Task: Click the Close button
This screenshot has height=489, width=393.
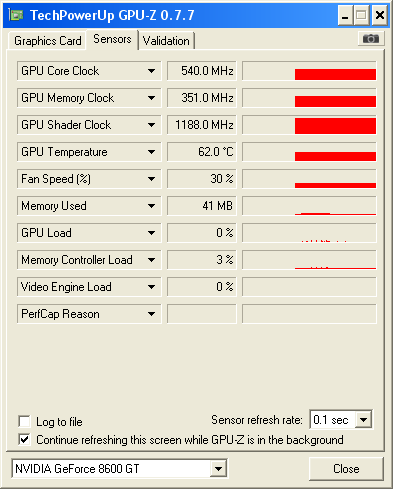Action: pyautogui.click(x=346, y=469)
